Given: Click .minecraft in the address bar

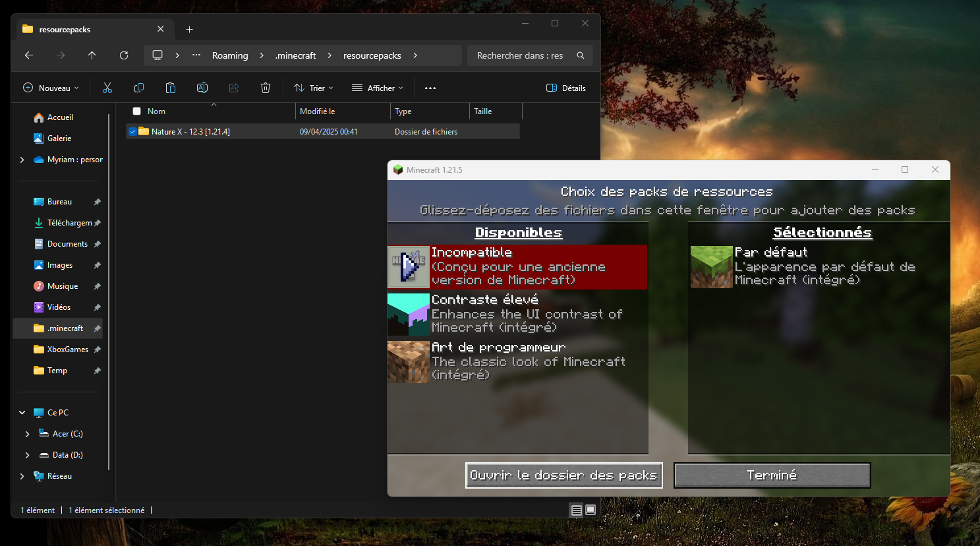Looking at the screenshot, I should click(296, 55).
